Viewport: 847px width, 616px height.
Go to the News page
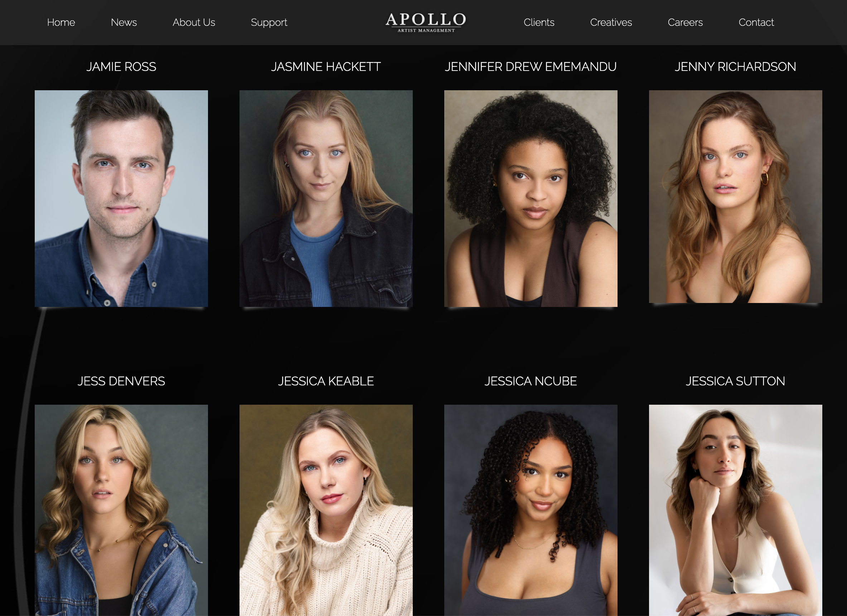[x=124, y=23]
